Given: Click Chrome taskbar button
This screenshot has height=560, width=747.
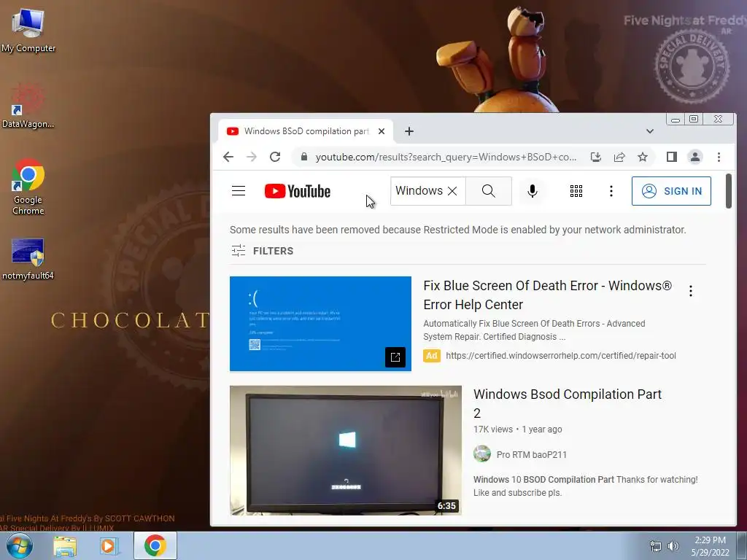Looking at the screenshot, I should [155, 545].
